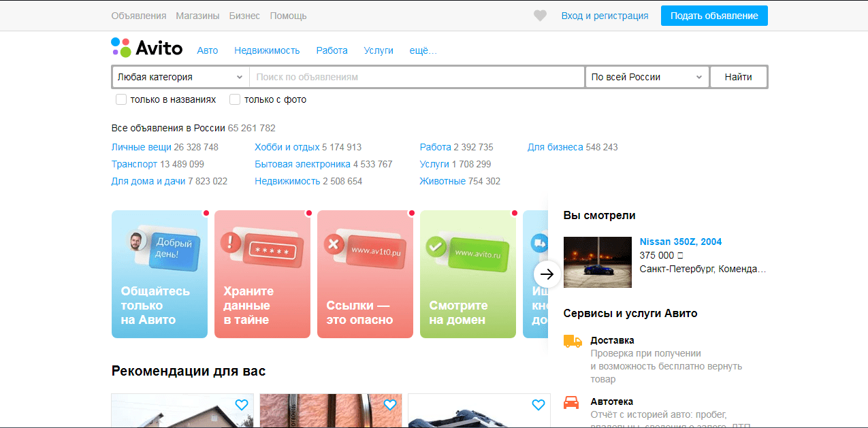Open the 'Личные вещи' category link
The height and width of the screenshot is (428, 868).
click(142, 147)
